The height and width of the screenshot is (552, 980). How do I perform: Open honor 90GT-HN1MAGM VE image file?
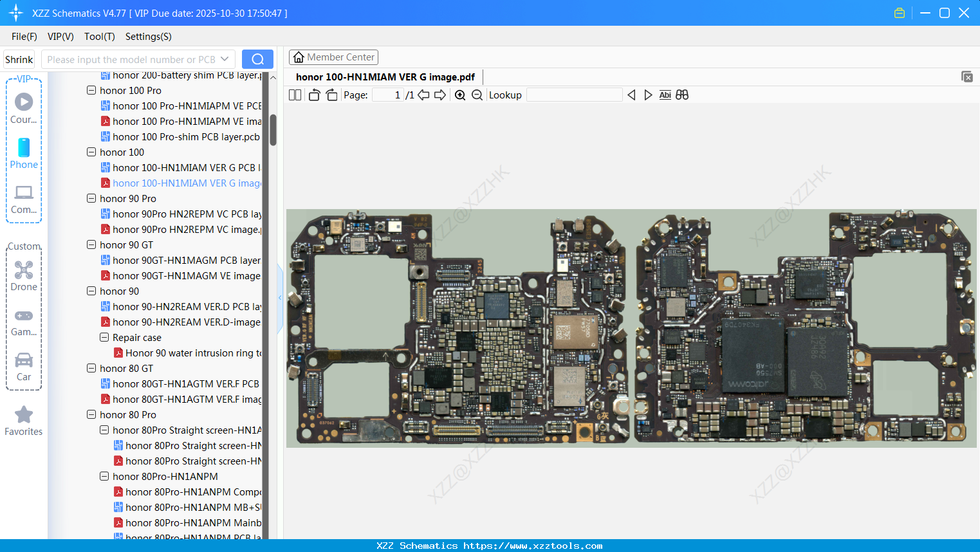pos(181,276)
